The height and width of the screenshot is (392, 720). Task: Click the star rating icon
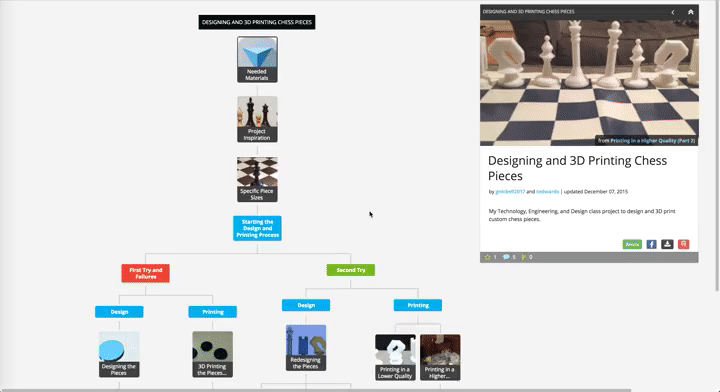pos(488,257)
